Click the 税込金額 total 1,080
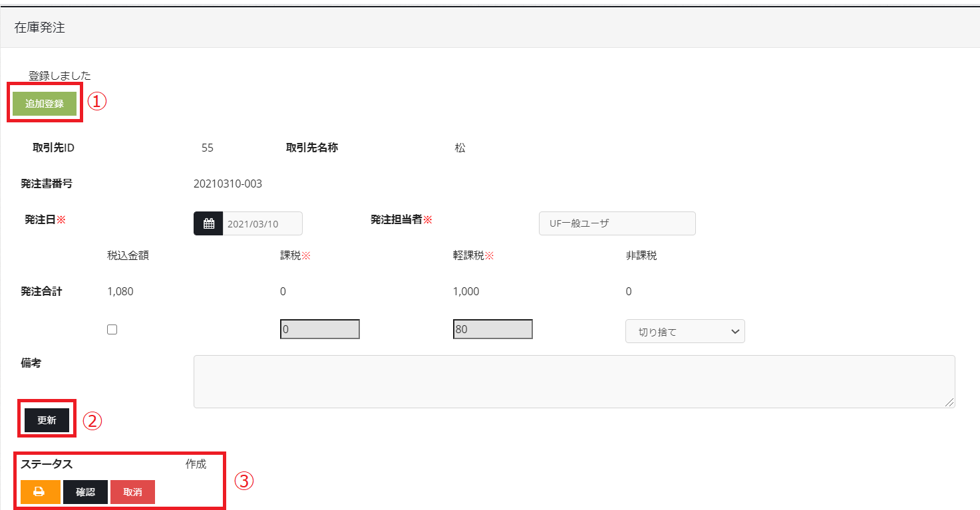The height and width of the screenshot is (510, 980). [120, 292]
